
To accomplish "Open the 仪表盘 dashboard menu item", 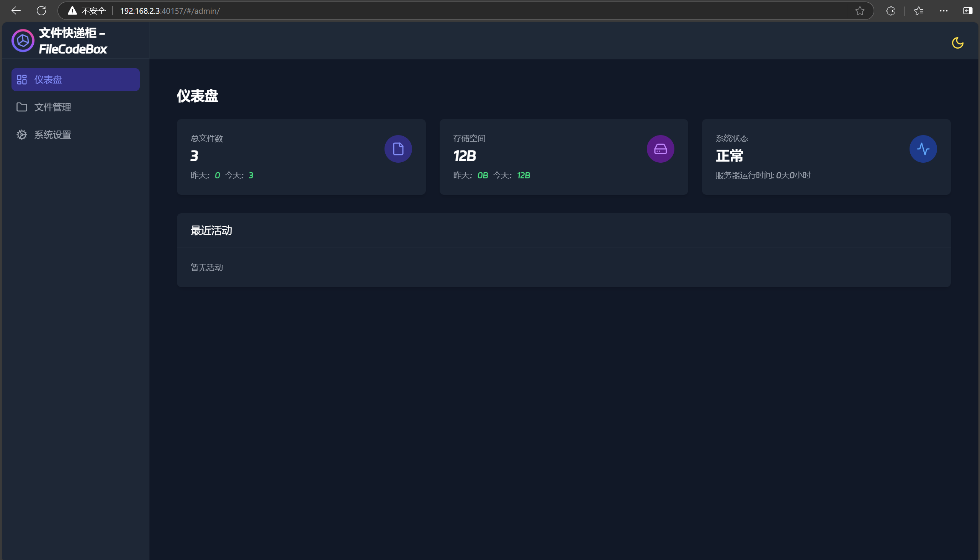I will pyautogui.click(x=75, y=80).
